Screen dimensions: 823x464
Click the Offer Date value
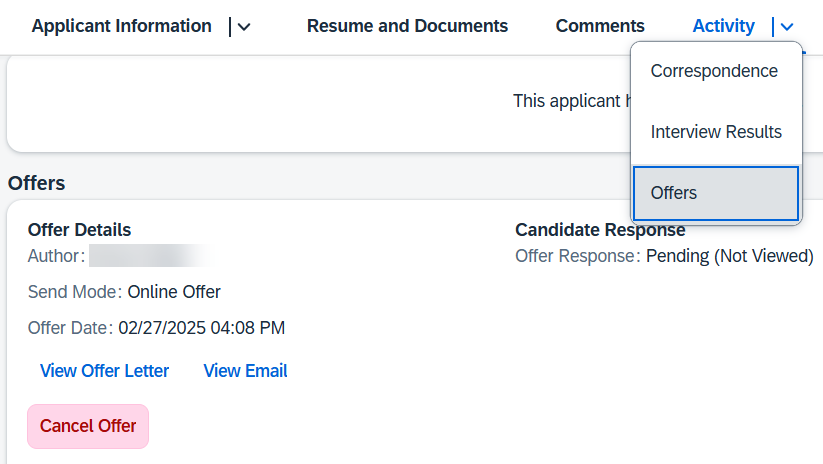coord(202,328)
